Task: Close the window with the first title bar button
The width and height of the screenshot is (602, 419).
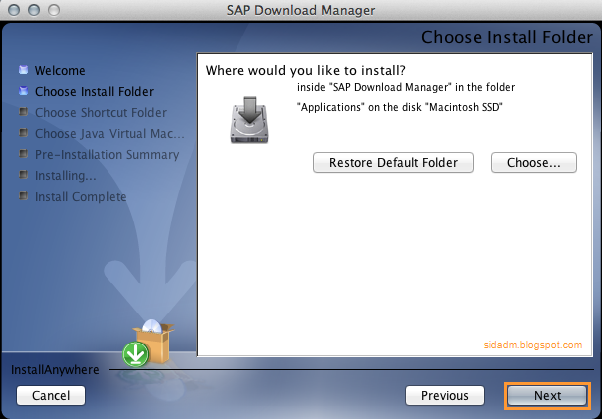Action: click(14, 10)
